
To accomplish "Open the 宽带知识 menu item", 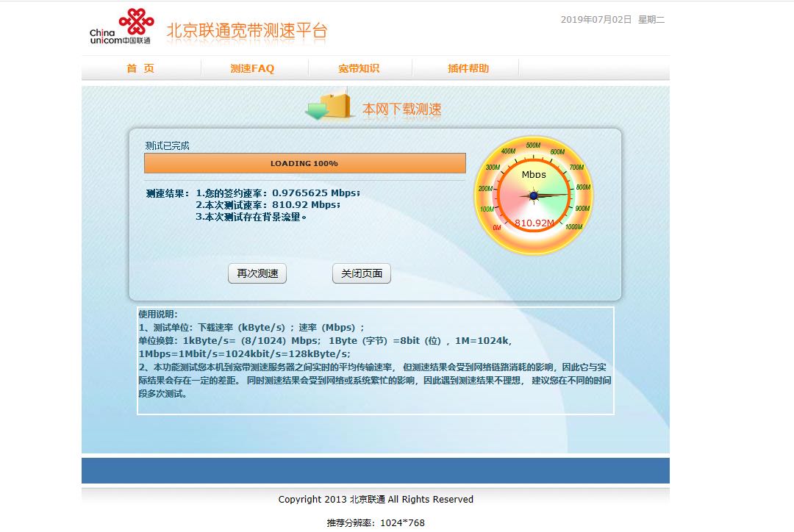I will (x=359, y=68).
